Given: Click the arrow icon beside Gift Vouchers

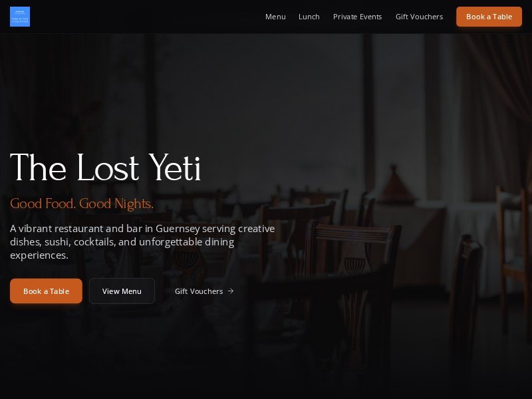Looking at the screenshot, I should [231, 291].
